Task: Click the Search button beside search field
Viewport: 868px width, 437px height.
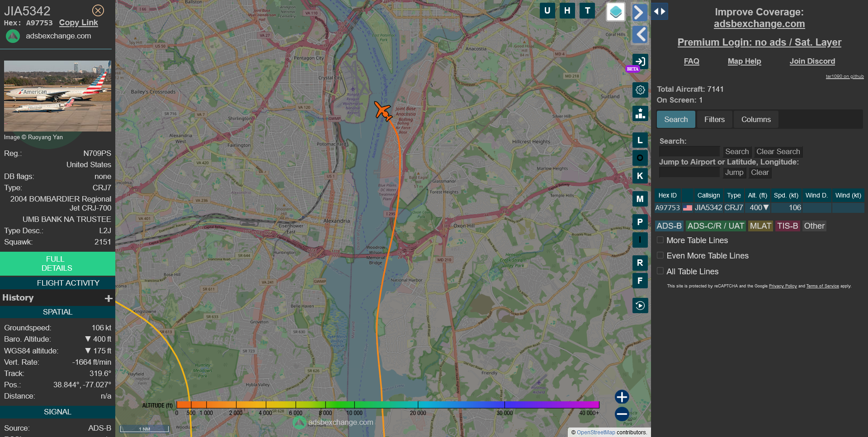Action: pos(737,152)
